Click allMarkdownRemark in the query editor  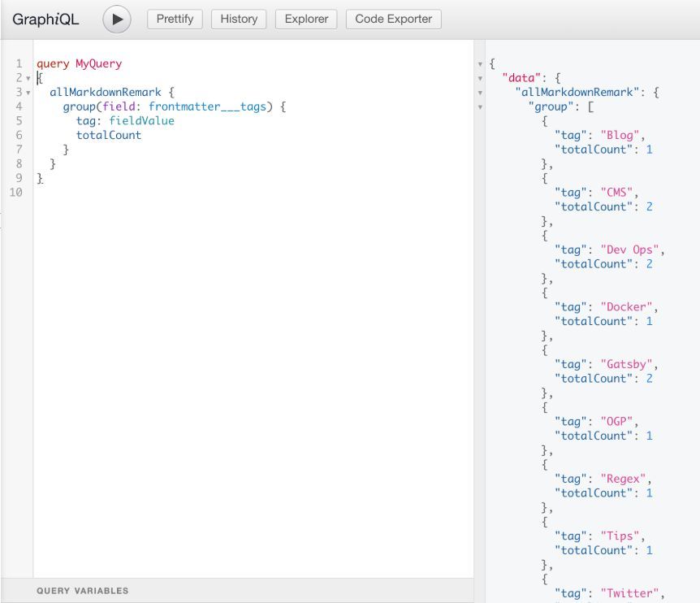106,93
